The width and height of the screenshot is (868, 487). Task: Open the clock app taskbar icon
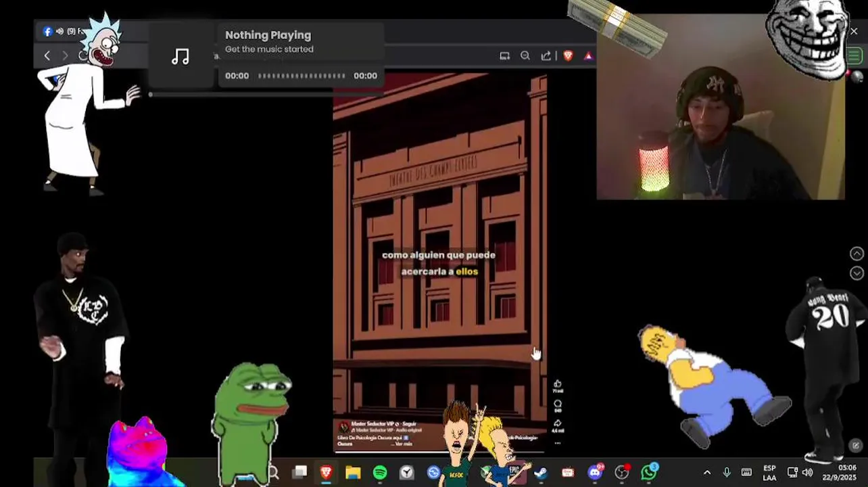point(406,472)
